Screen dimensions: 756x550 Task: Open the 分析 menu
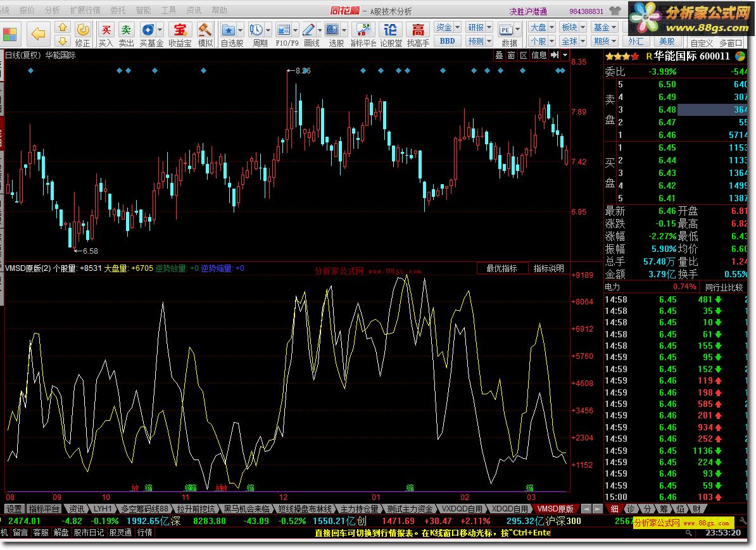[52, 10]
